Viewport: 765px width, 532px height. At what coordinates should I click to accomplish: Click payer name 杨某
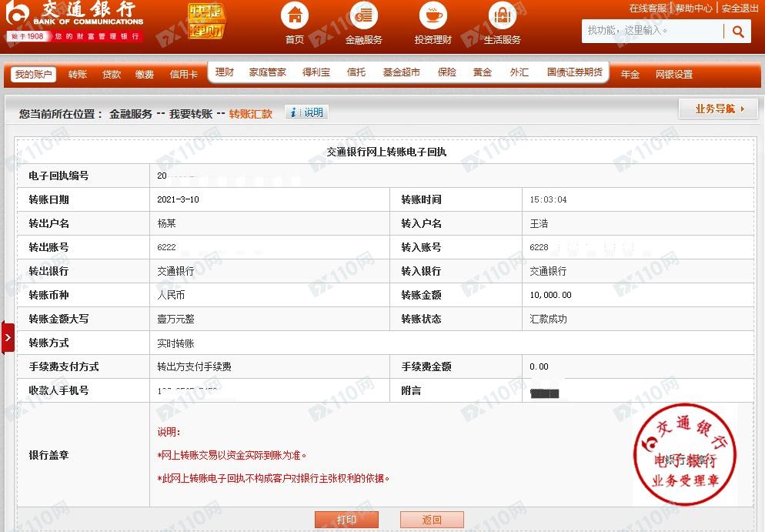click(x=166, y=223)
